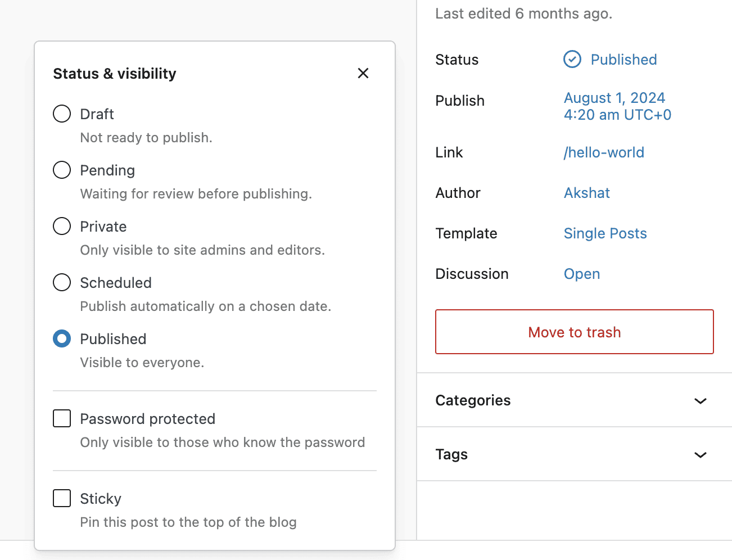Open the Single Posts template option
This screenshot has width=732, height=560.
[x=606, y=233]
